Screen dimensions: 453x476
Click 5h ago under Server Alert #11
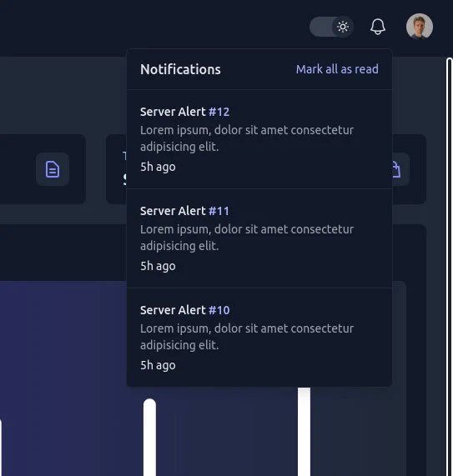158,266
